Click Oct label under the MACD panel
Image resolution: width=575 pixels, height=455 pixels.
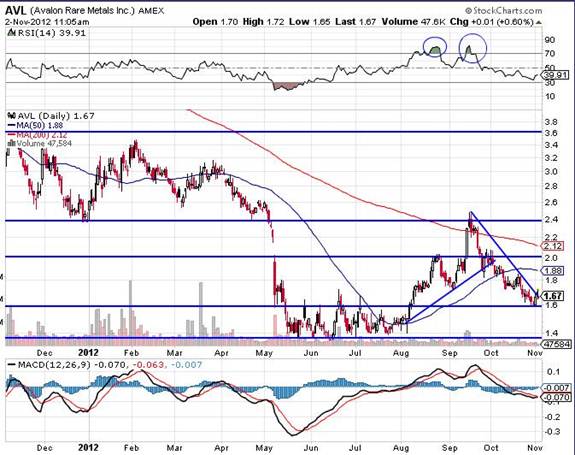pyautogui.click(x=491, y=448)
